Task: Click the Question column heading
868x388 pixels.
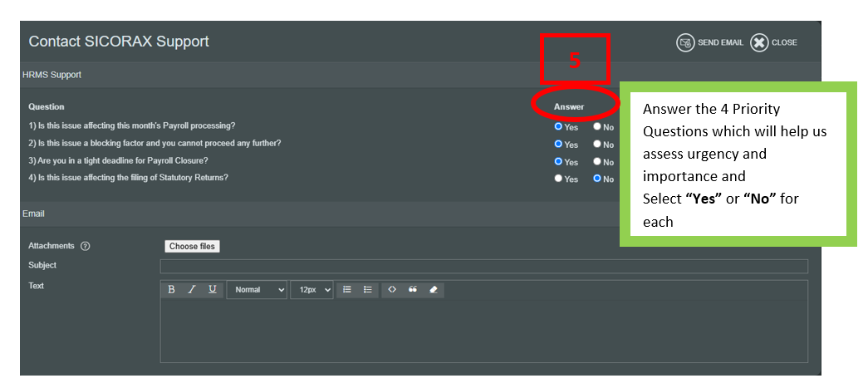Action: (46, 107)
